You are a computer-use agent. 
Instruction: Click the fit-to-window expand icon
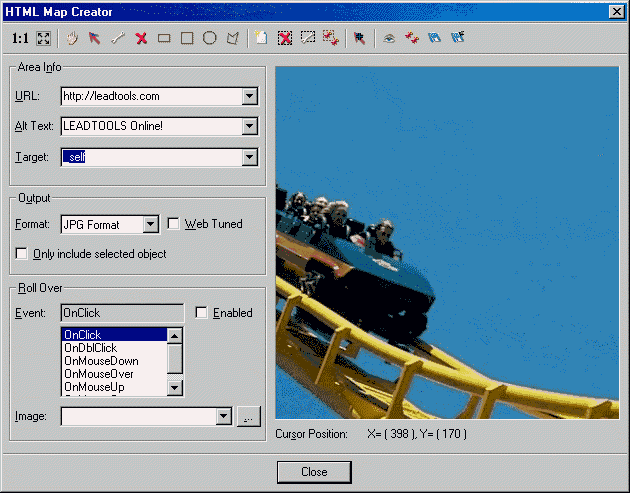click(43, 39)
